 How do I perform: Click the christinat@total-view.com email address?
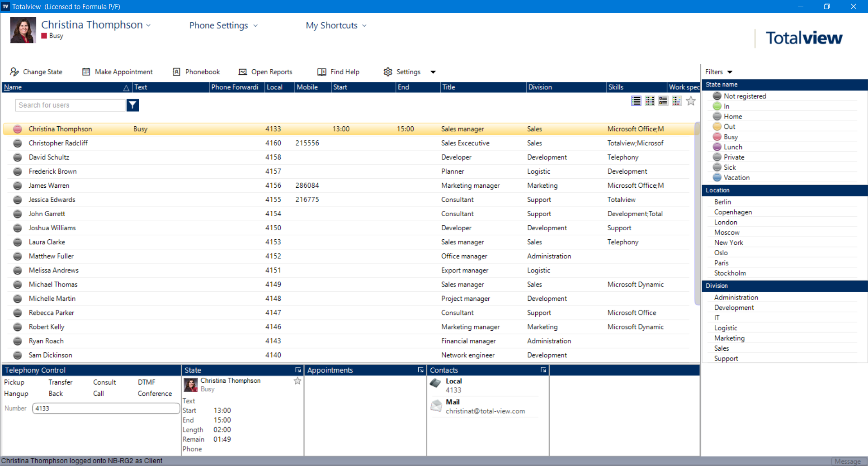(485, 411)
